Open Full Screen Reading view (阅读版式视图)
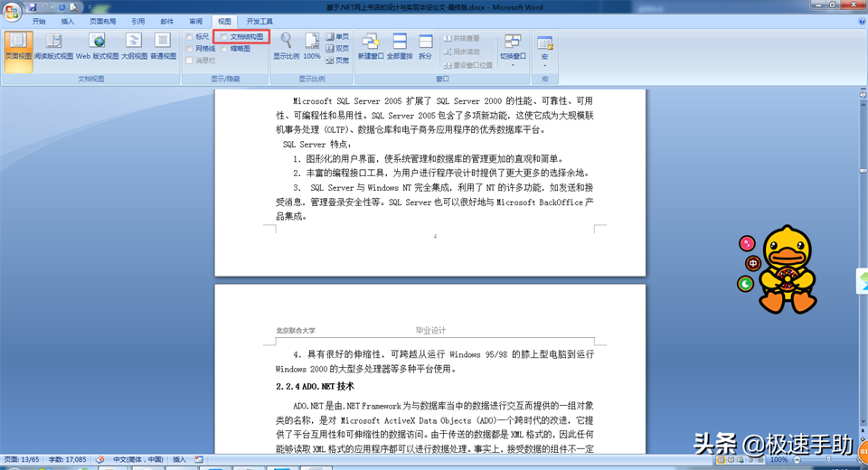 (53, 46)
